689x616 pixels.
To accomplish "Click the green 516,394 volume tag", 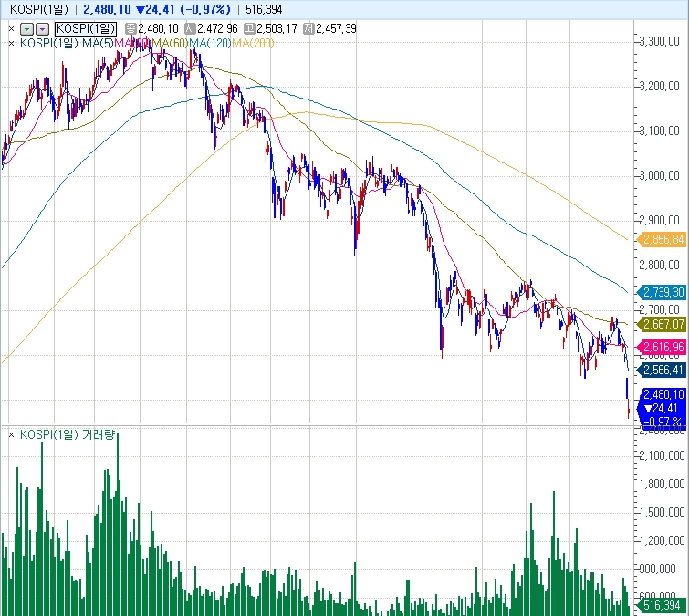I will (662, 605).
